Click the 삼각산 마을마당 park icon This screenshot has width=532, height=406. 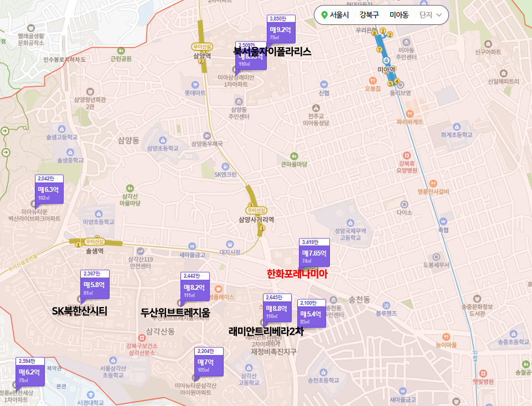[x=130, y=188]
